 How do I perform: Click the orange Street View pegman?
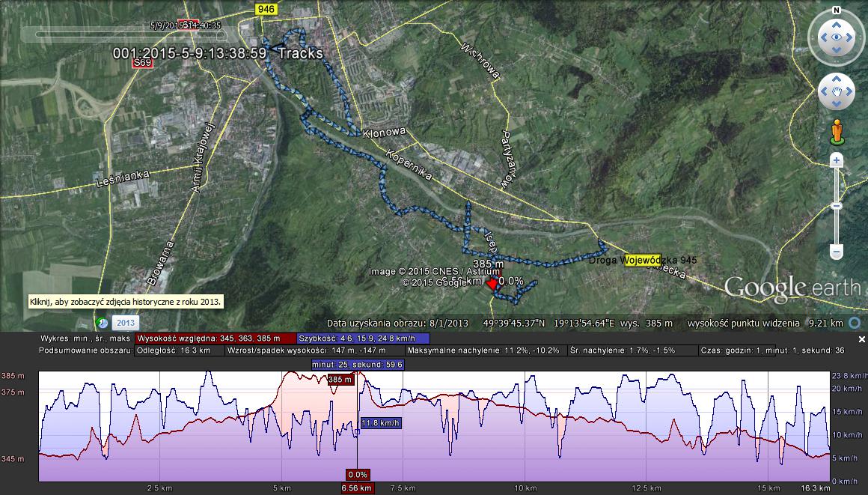coord(837,133)
